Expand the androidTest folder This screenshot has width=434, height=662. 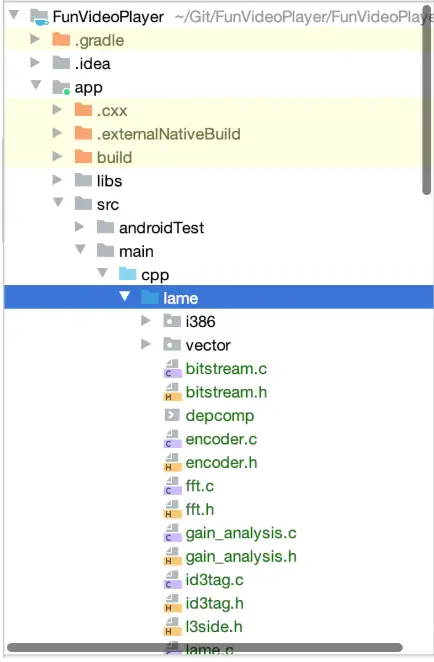[79, 227]
